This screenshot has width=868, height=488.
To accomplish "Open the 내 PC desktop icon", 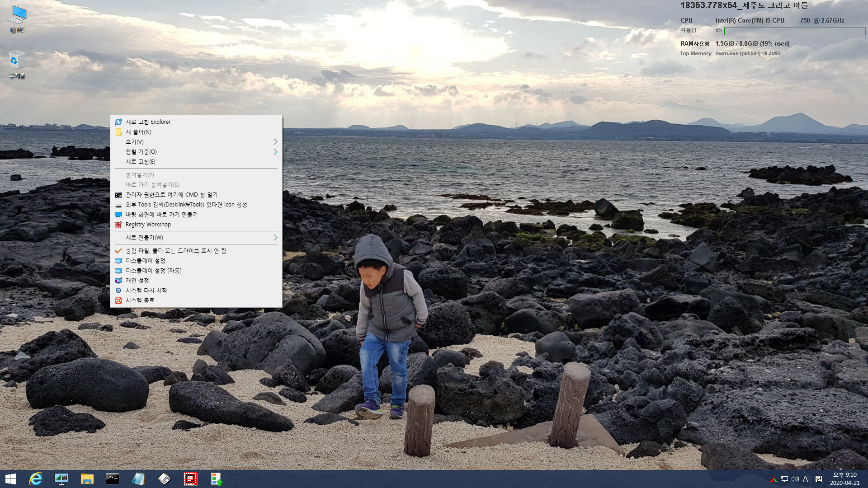I will [x=17, y=19].
